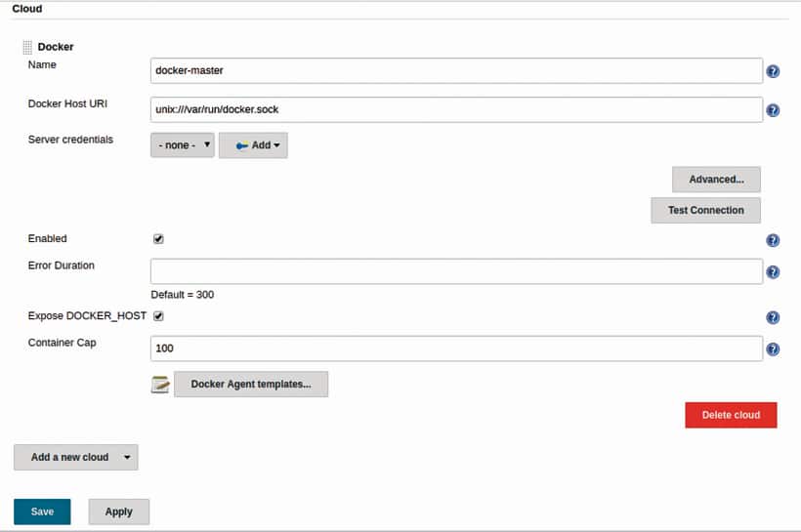Screen dimensions: 801x532
Task: Open Docker Agent templates
Action: click(251, 385)
